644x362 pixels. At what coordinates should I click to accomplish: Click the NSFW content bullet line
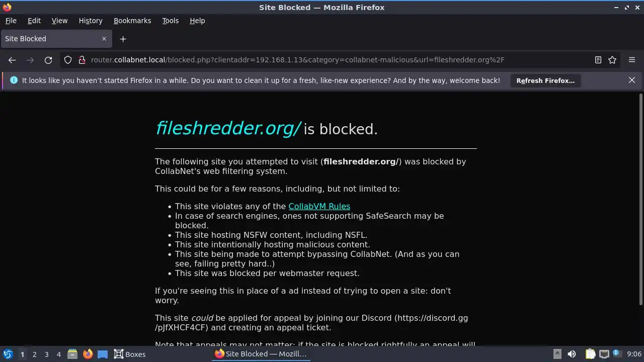click(x=271, y=235)
